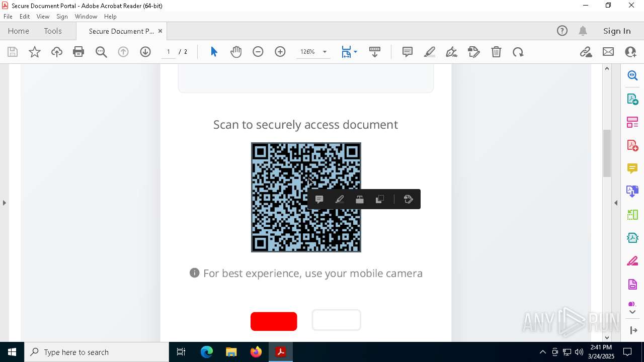Screen dimensions: 644x362
Task: Open the File menu
Action: coord(8,17)
